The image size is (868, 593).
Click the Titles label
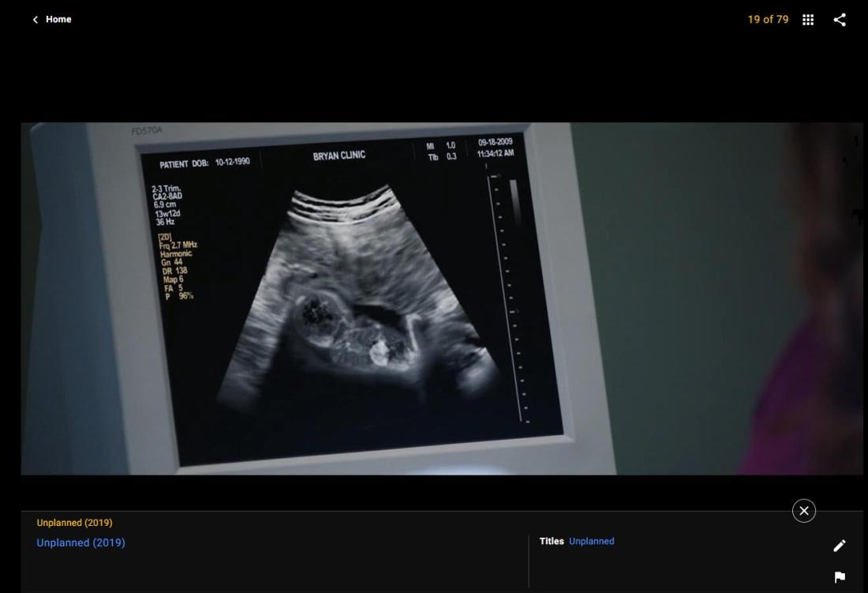[x=552, y=541]
